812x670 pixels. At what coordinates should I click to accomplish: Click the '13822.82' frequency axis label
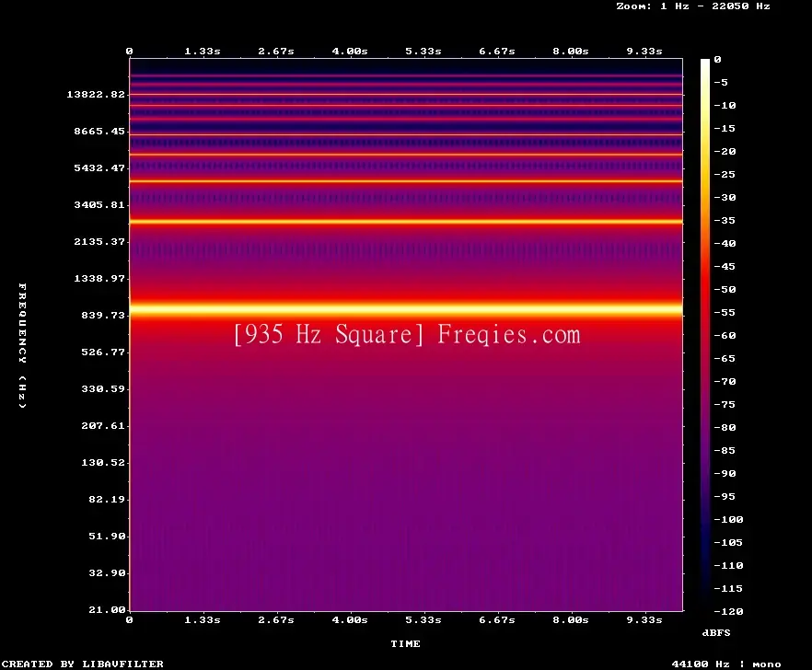pyautogui.click(x=96, y=94)
